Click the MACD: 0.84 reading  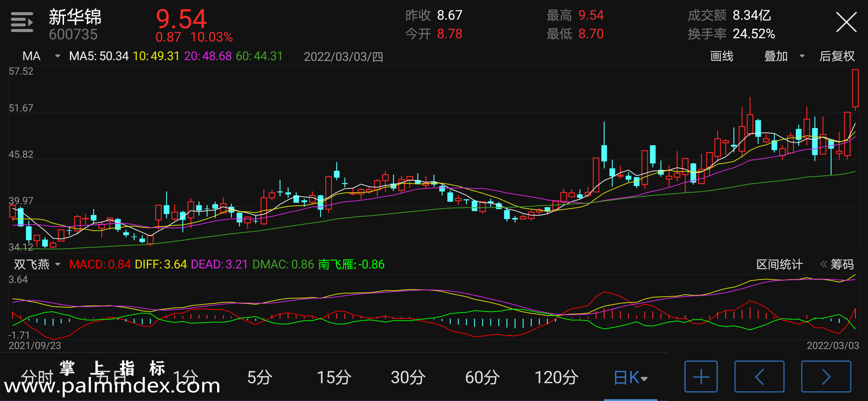[x=100, y=264]
